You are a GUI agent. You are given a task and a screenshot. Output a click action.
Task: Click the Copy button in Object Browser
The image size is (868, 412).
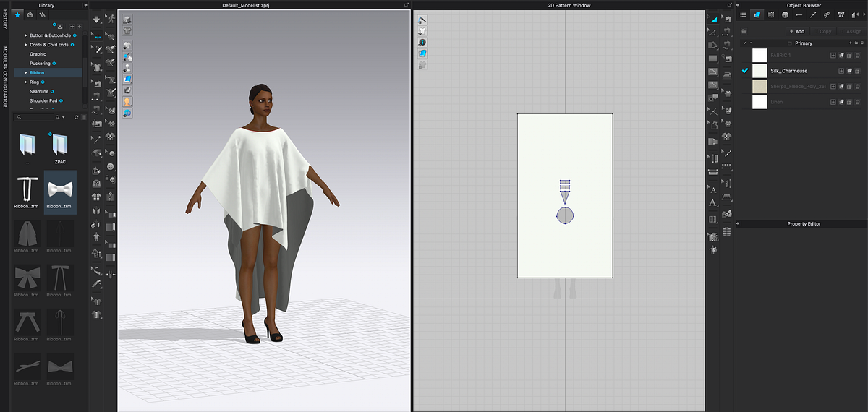(822, 31)
